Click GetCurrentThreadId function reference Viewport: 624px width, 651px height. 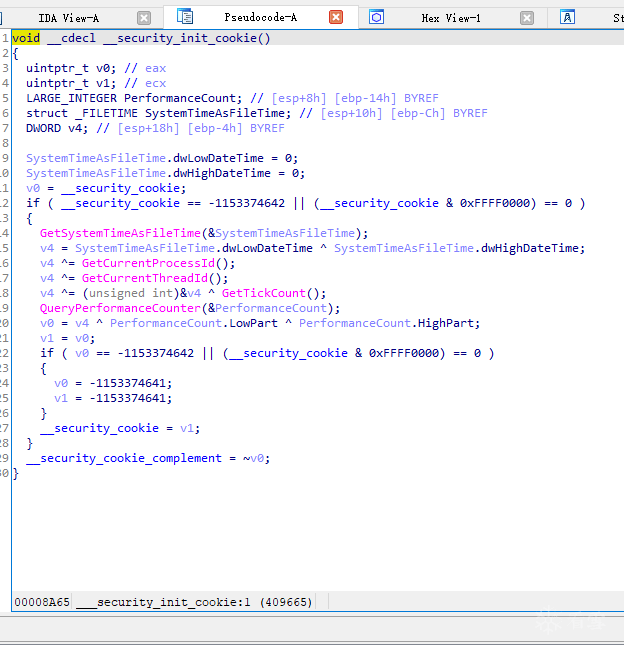(144, 278)
